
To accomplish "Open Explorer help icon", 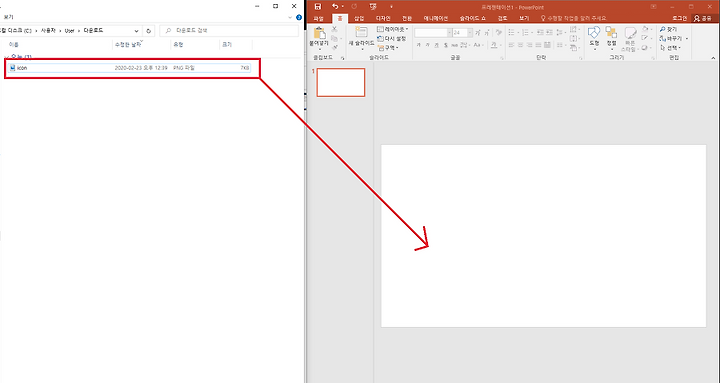I will 299,17.
